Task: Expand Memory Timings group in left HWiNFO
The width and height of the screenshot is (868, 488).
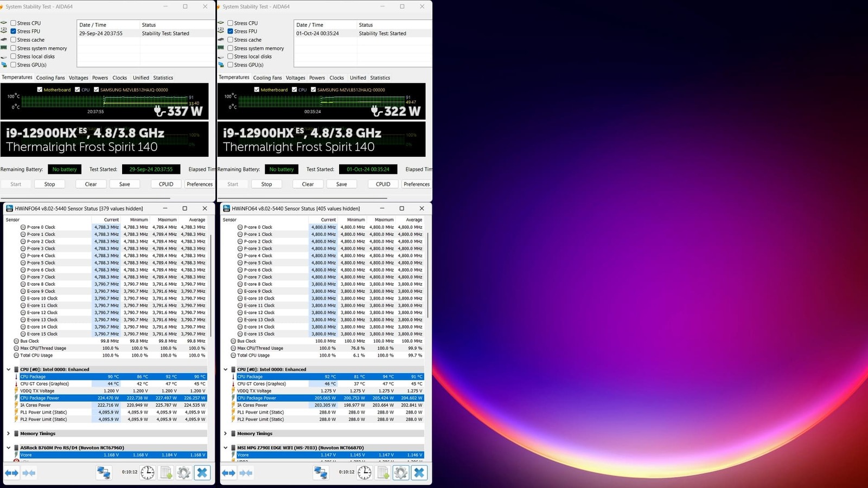Action: 8,434
